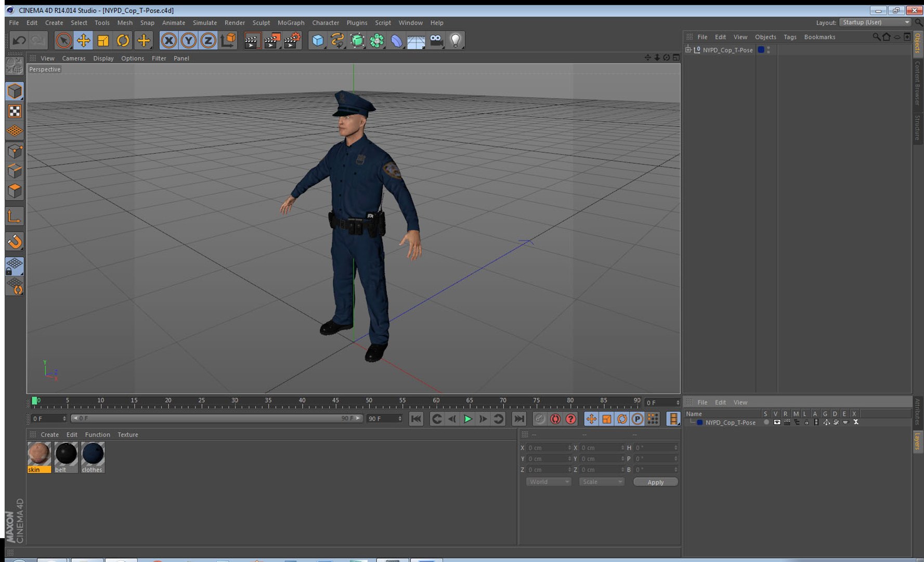
Task: Switch to the Layers side tab
Action: (918, 441)
